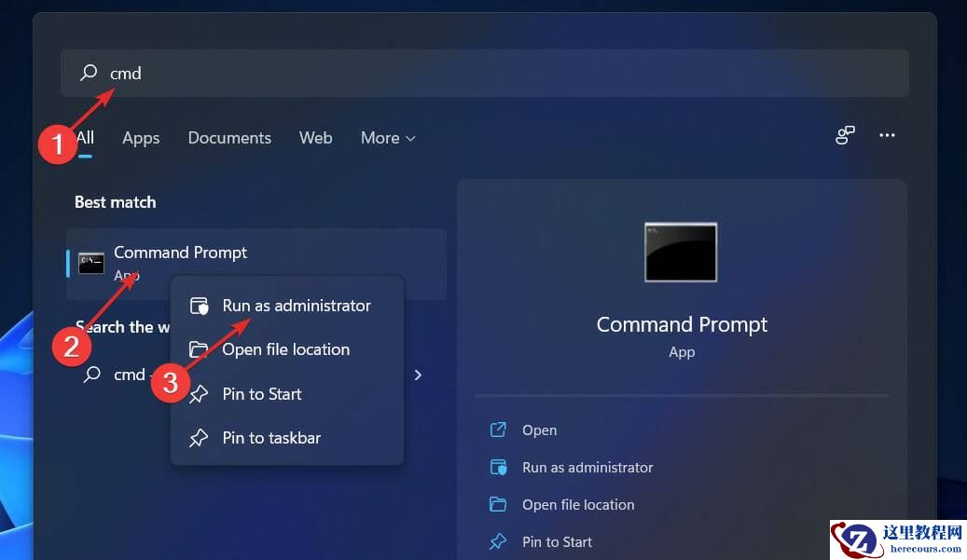Image resolution: width=967 pixels, height=560 pixels.
Task: Expand the cmd web search suggestion arrow
Action: [418, 375]
